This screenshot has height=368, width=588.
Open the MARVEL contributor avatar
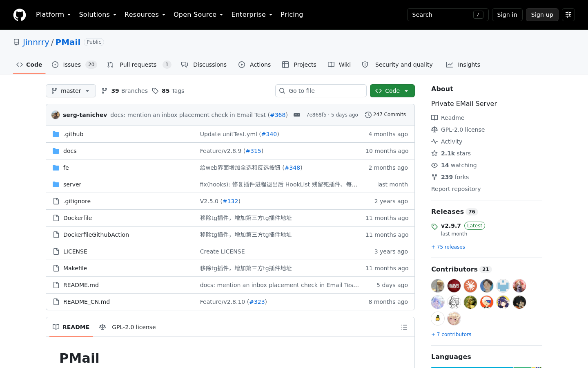(x=454, y=286)
